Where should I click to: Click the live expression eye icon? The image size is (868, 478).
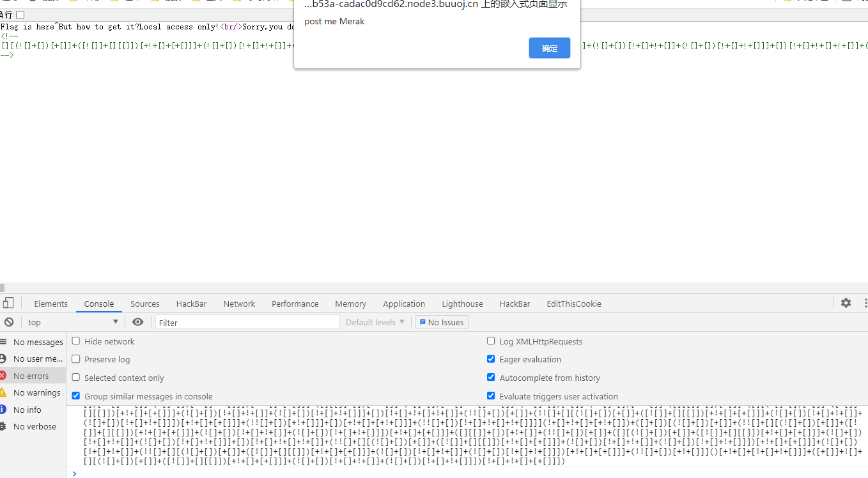(137, 322)
